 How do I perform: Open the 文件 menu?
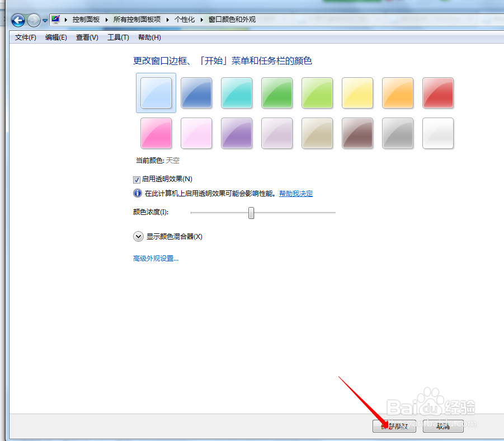(25, 37)
